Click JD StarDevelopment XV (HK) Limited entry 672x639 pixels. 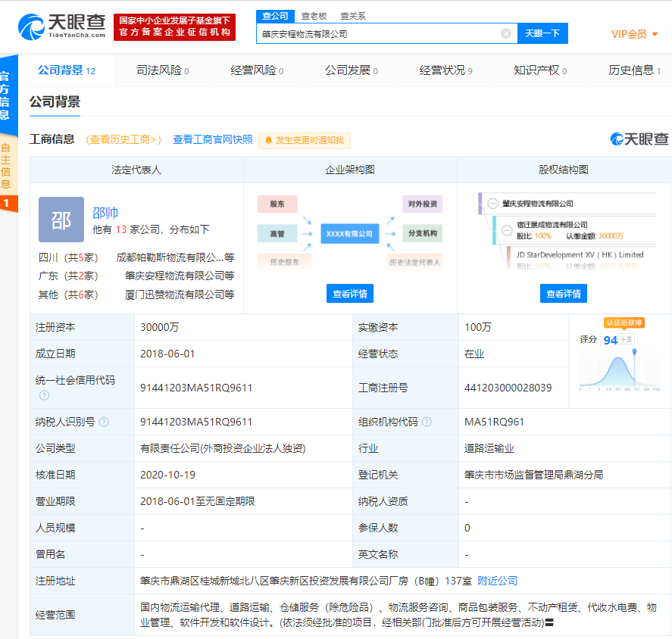tap(580, 255)
